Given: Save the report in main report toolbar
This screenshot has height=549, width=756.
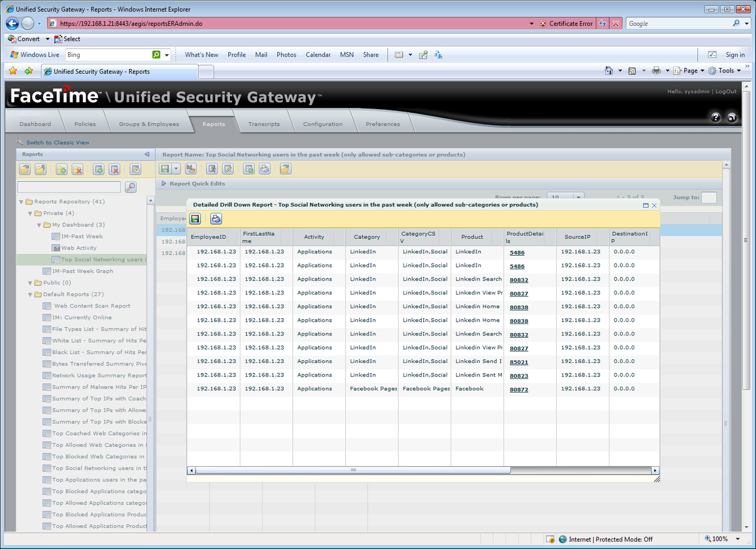Looking at the screenshot, I should click(x=165, y=169).
